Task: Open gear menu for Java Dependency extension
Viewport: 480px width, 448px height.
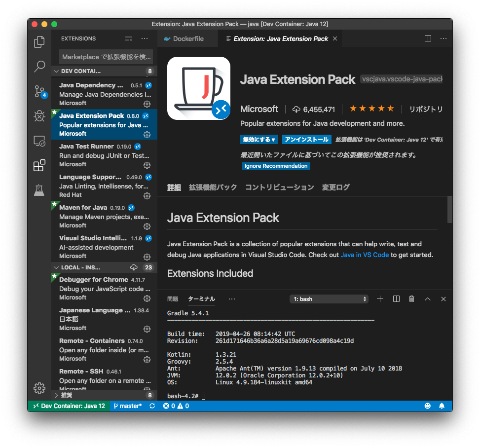Action: click(147, 104)
